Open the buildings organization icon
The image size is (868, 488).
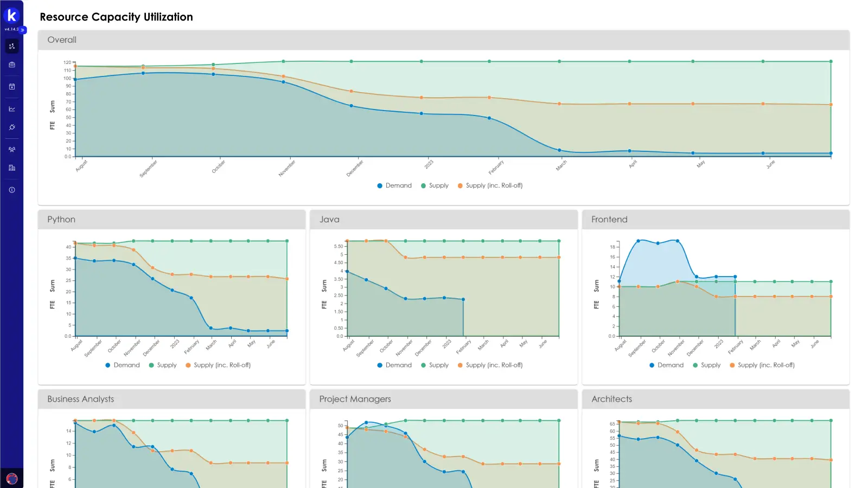pyautogui.click(x=12, y=168)
